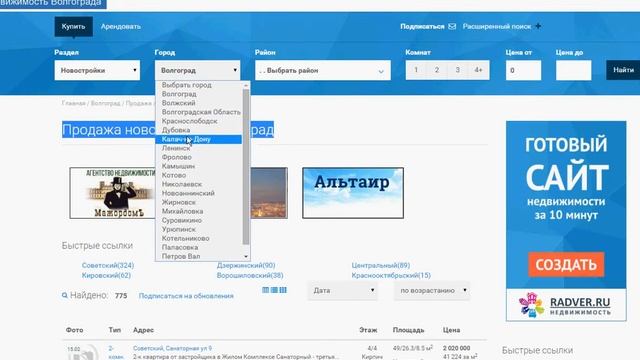Choose Волгоградская Область in city list
Image resolution: width=640 pixels, height=360 pixels.
click(199, 112)
